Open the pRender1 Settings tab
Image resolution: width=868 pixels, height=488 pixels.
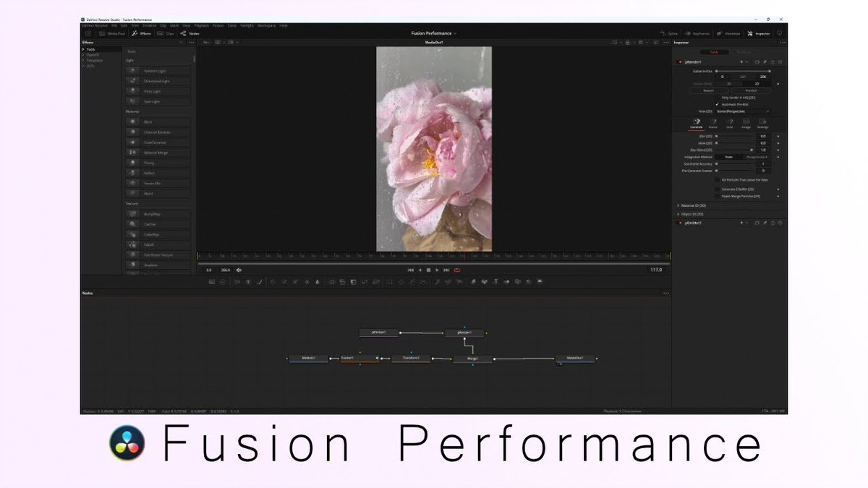762,124
